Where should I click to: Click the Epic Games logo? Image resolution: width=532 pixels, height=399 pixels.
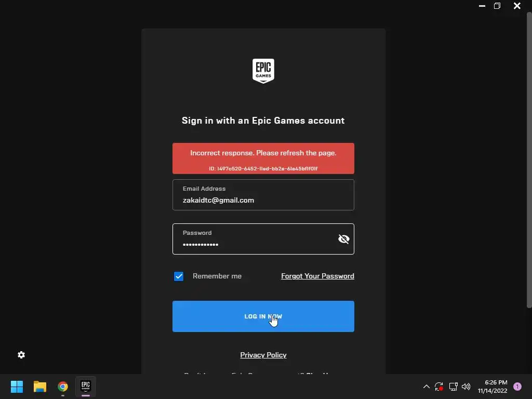[x=263, y=71]
